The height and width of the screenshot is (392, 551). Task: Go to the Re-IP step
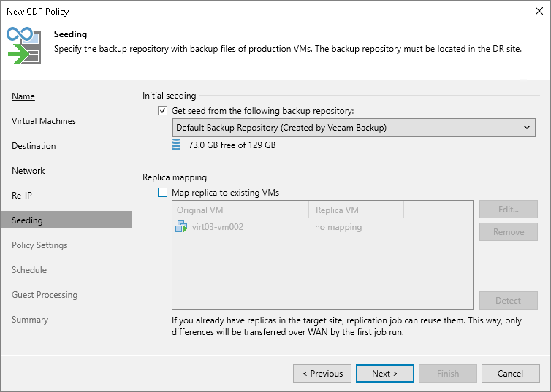[x=22, y=196]
